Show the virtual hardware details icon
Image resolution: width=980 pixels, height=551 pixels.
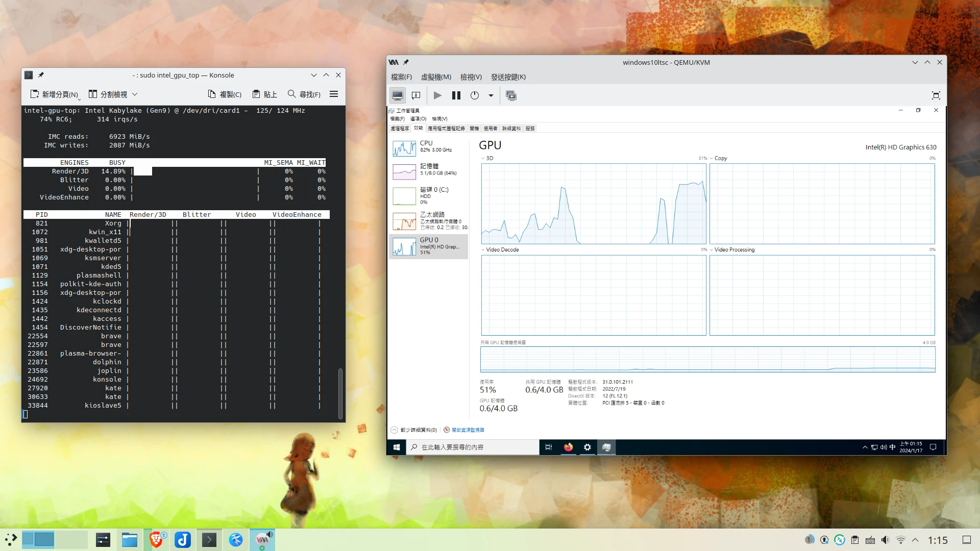point(416,95)
